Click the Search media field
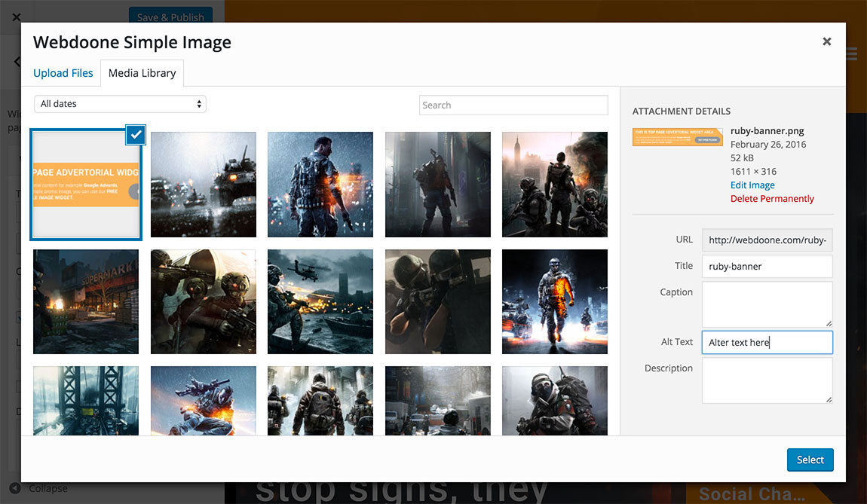The image size is (867, 504). point(513,105)
